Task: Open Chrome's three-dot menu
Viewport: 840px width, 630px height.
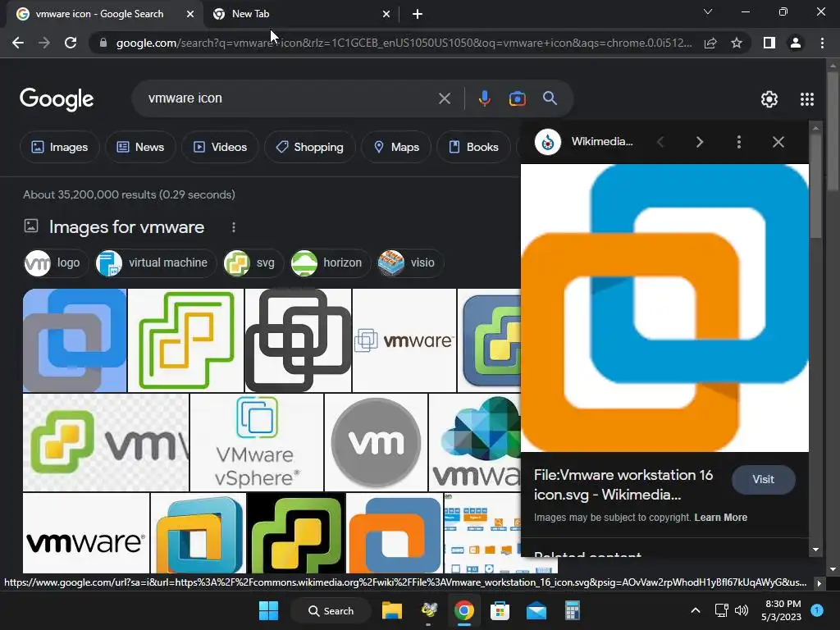Action: click(x=822, y=43)
